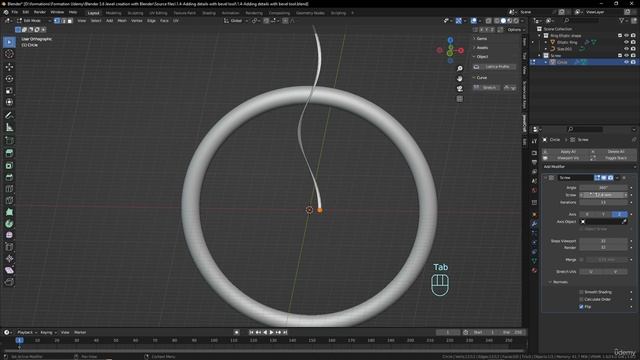Open the Keying dropdown in timeline
640x360 pixels.
[48, 332]
